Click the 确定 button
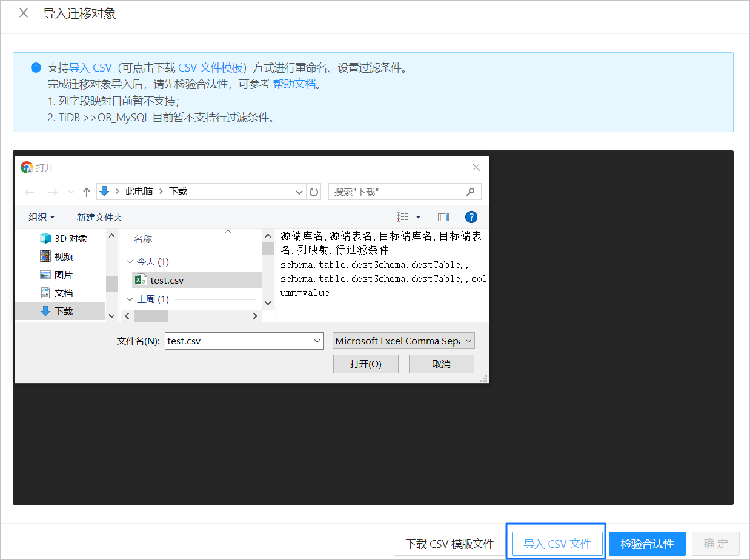 point(715,544)
